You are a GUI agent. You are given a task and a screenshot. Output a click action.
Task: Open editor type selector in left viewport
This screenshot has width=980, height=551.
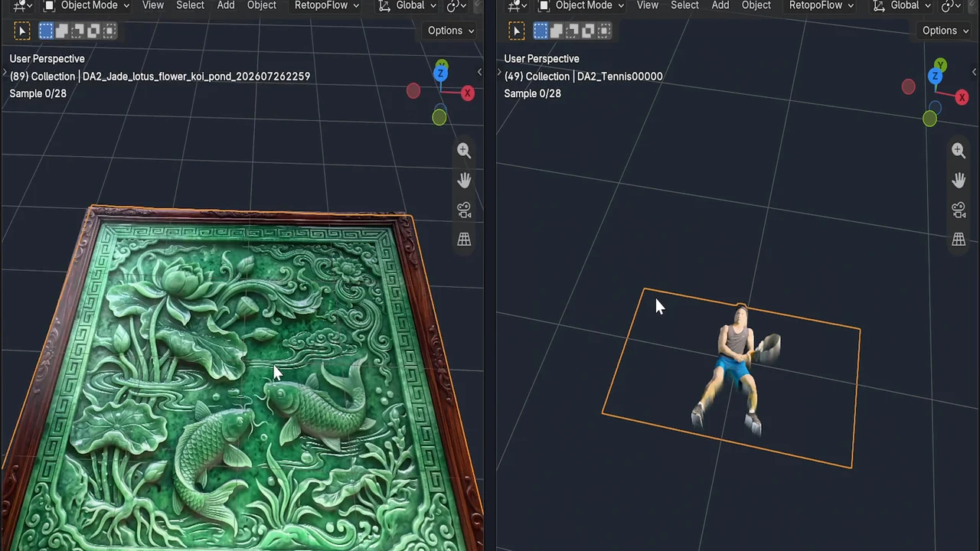pyautogui.click(x=22, y=5)
